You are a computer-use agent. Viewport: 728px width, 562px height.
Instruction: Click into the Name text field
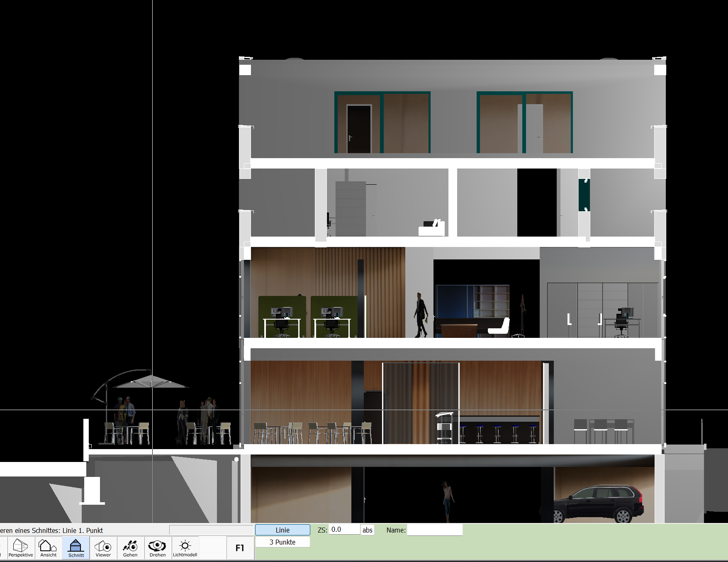click(435, 530)
